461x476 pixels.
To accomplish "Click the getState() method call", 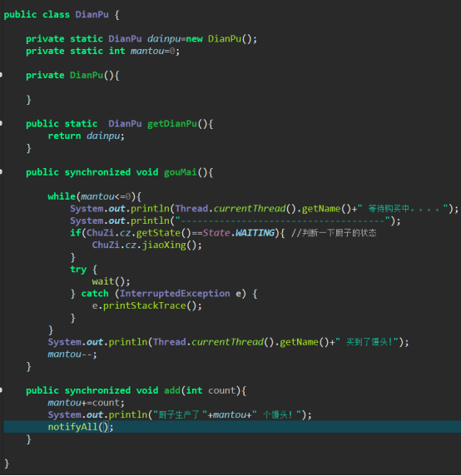I will pos(164,233).
